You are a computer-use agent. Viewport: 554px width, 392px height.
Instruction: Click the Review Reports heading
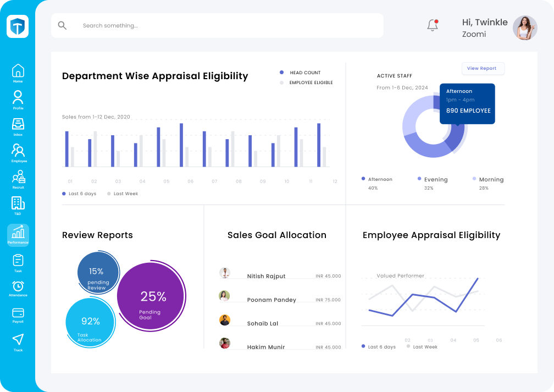tap(97, 235)
